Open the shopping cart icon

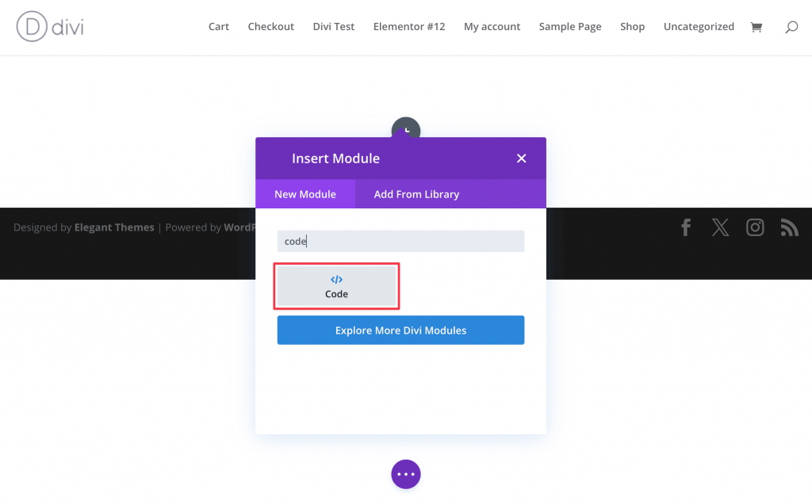point(756,27)
